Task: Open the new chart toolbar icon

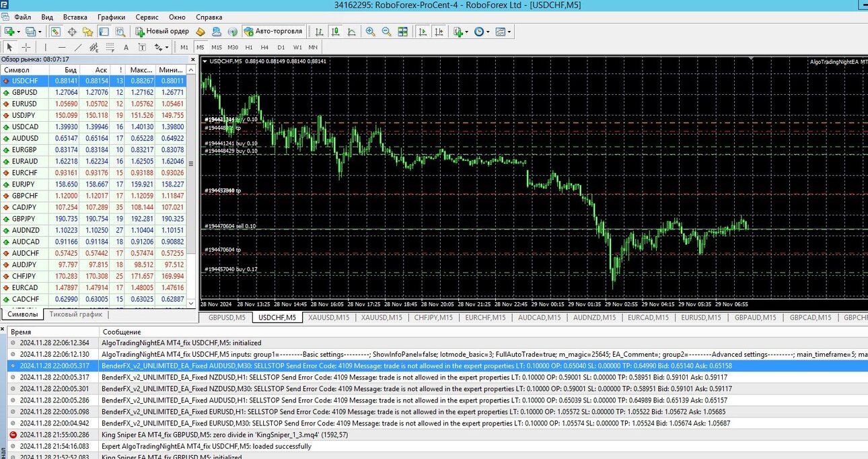Action: (x=9, y=32)
